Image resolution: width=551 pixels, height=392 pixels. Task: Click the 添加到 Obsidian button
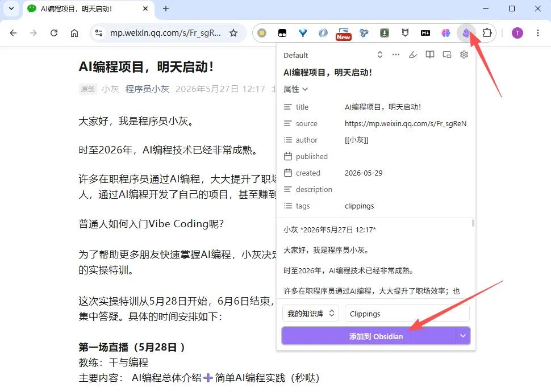369,336
